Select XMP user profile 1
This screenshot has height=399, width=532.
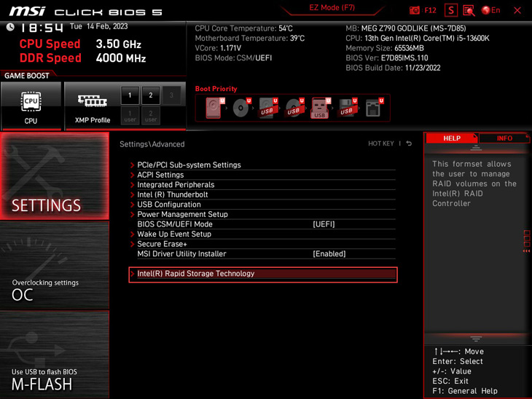(130, 116)
